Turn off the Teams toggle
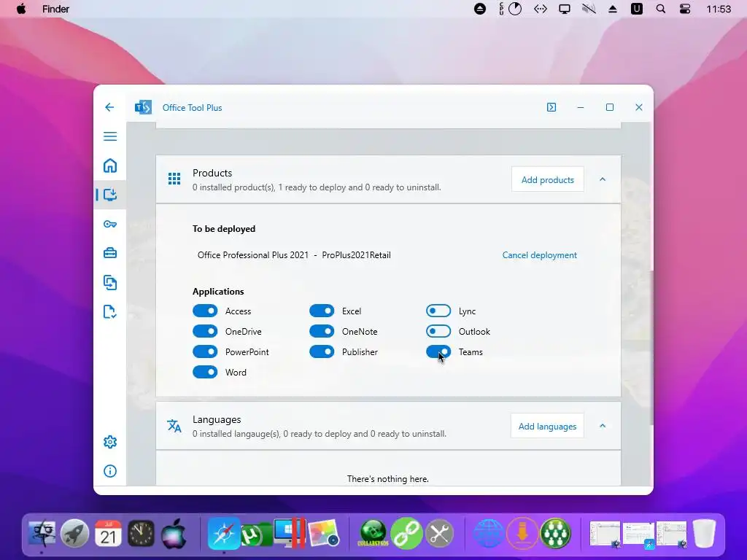Viewport: 747px width, 560px height. (438, 352)
